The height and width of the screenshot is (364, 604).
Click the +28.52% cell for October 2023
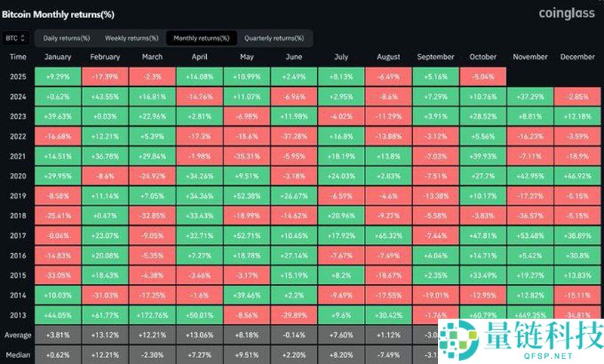(482, 116)
